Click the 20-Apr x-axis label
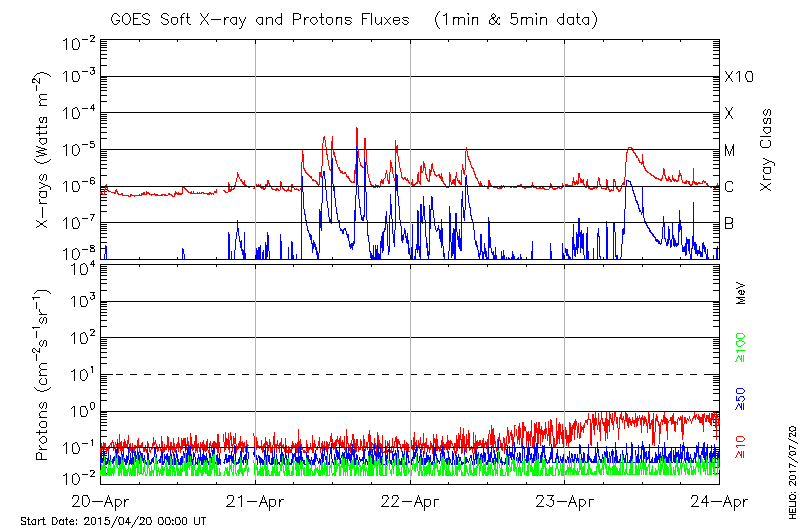The image size is (800, 530). 102,502
